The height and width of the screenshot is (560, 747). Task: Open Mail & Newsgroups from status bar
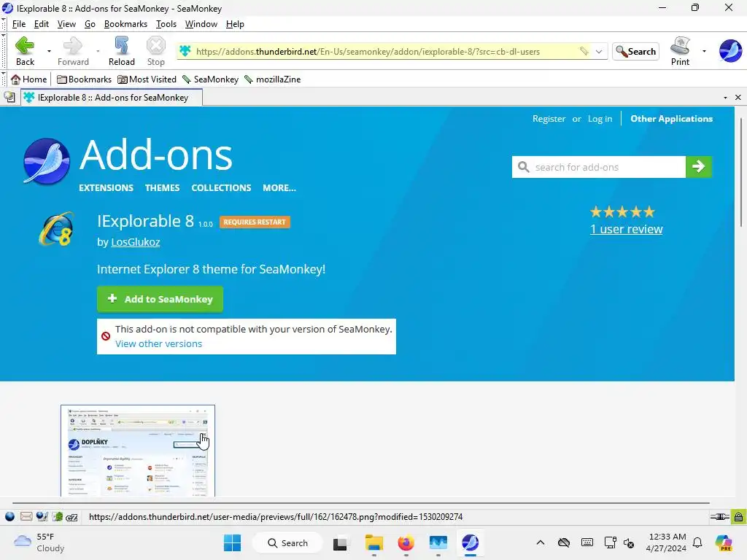point(27,517)
